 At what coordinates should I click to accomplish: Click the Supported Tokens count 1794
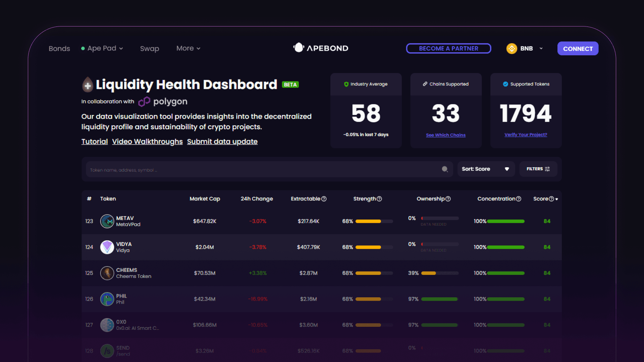526,113
